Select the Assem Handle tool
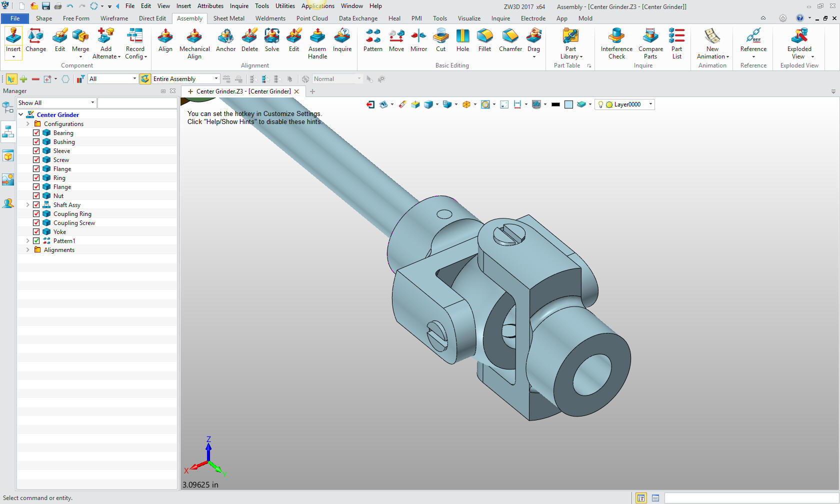Image resolution: width=840 pixels, height=504 pixels. [317, 44]
